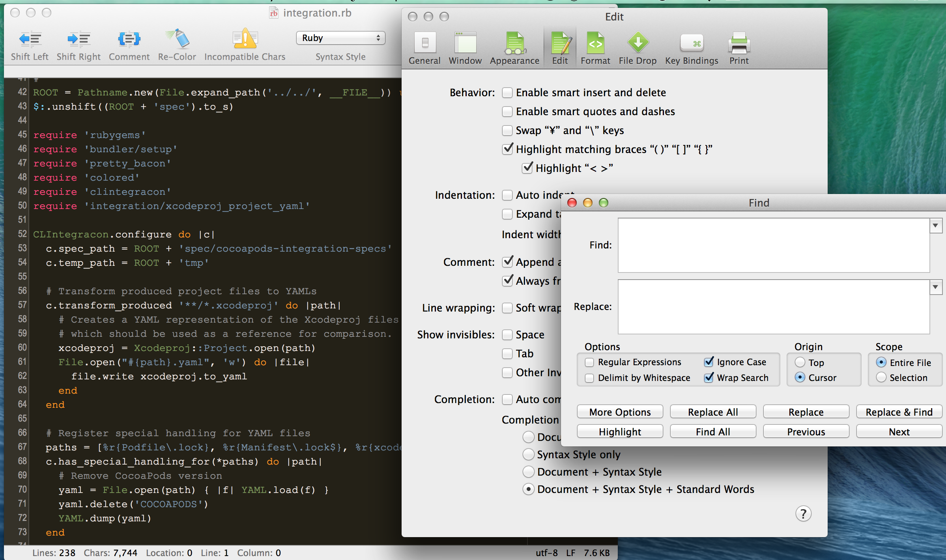Click inside the Find text field
The image size is (946, 560).
click(x=773, y=245)
